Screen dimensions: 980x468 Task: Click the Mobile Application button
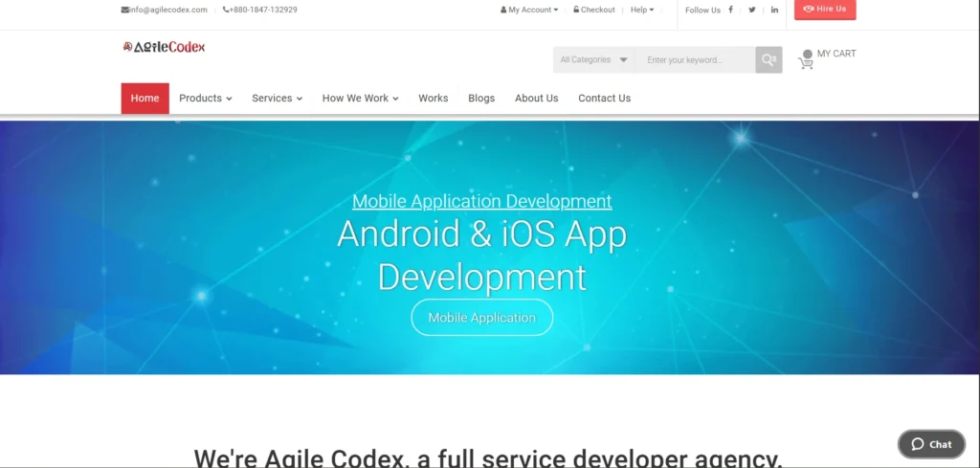(x=482, y=318)
